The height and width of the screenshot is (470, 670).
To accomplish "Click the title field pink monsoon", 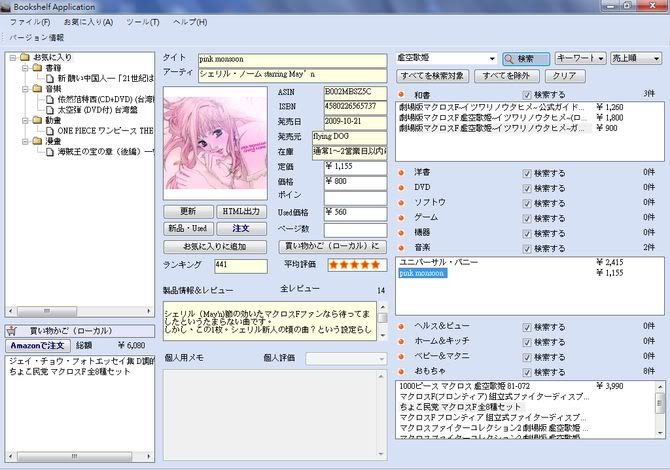I will [292, 60].
